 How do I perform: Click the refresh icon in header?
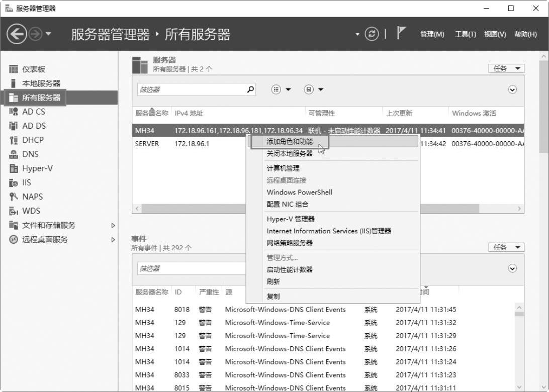coord(372,34)
